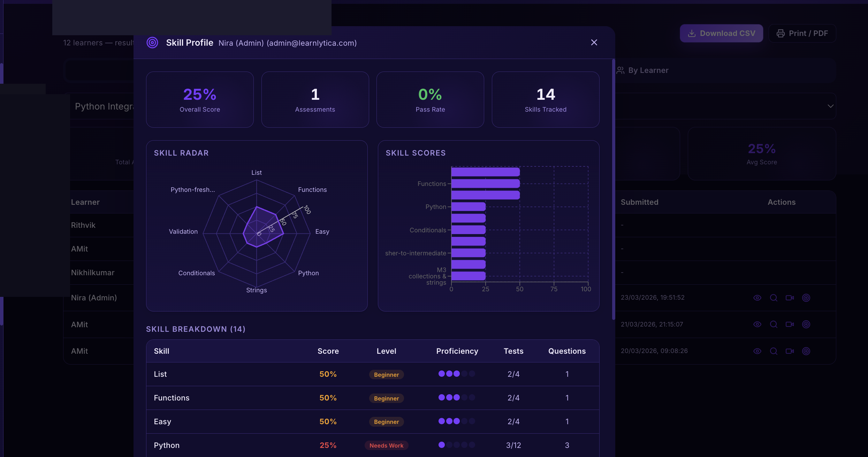Click proficiency dots in the Easy row
Viewport: 868px width, 457px height.
click(457, 421)
